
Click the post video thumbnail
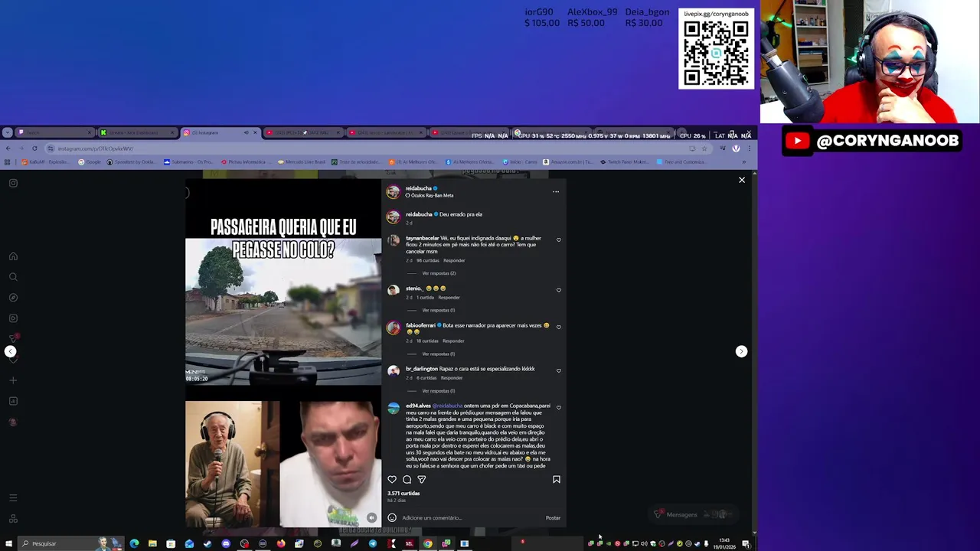pyautogui.click(x=283, y=352)
